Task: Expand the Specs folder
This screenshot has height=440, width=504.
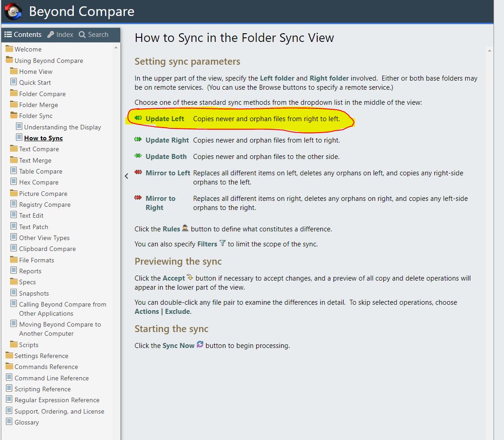Action: click(x=23, y=281)
